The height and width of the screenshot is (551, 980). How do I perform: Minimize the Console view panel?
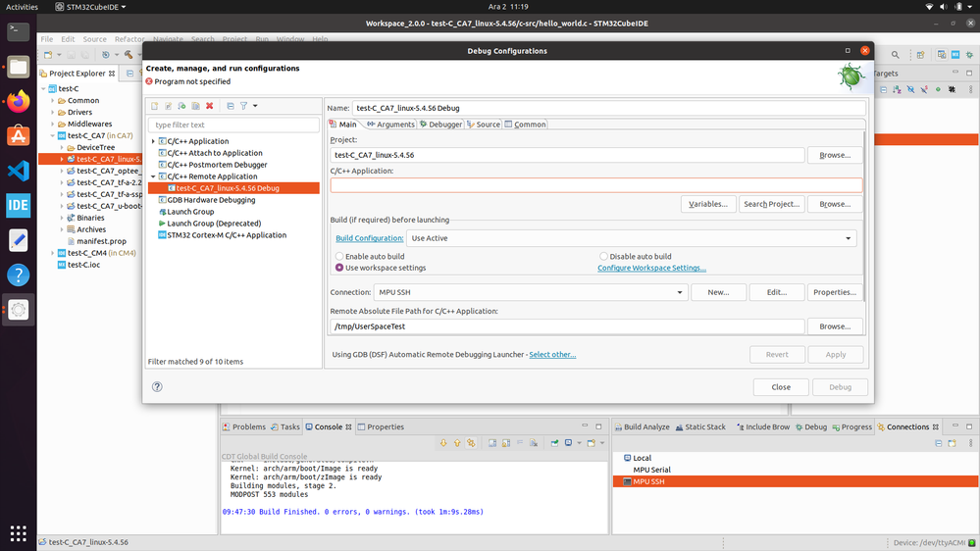[x=585, y=426]
